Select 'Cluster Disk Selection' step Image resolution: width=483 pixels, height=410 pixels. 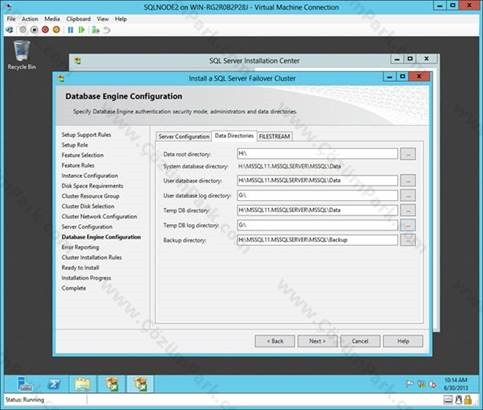(x=88, y=206)
